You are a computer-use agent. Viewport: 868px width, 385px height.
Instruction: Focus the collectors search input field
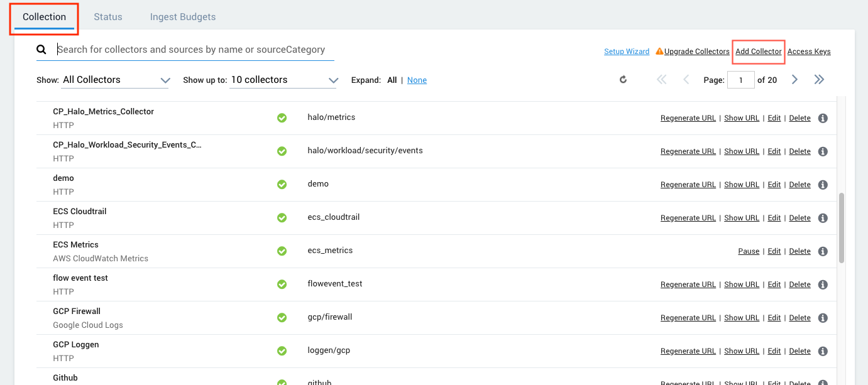click(195, 50)
